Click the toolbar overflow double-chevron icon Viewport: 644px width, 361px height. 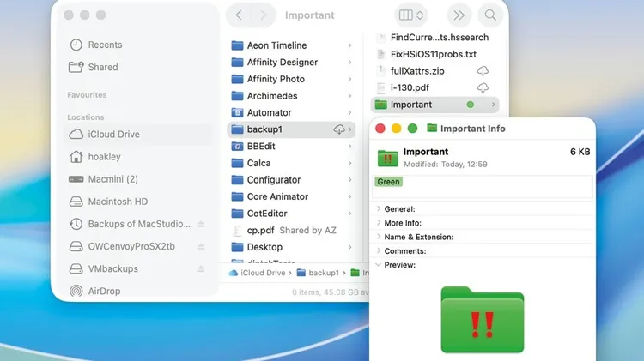[x=459, y=15]
